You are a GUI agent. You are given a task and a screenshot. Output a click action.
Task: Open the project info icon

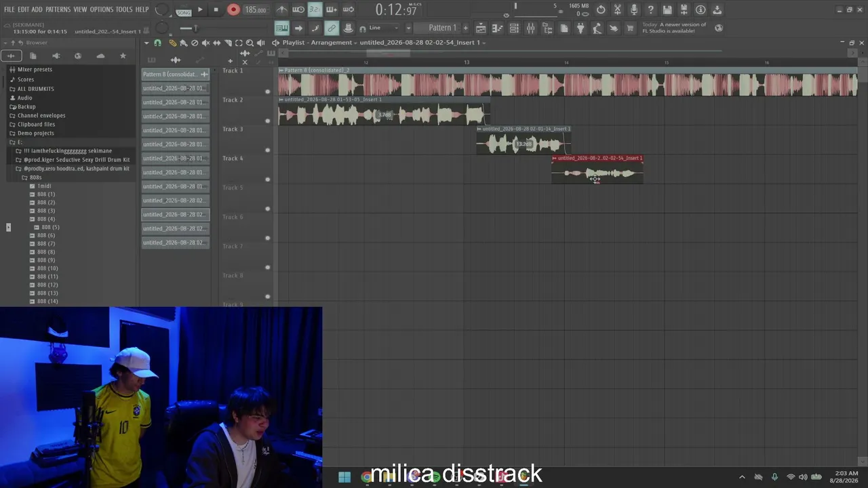pyautogui.click(x=701, y=9)
